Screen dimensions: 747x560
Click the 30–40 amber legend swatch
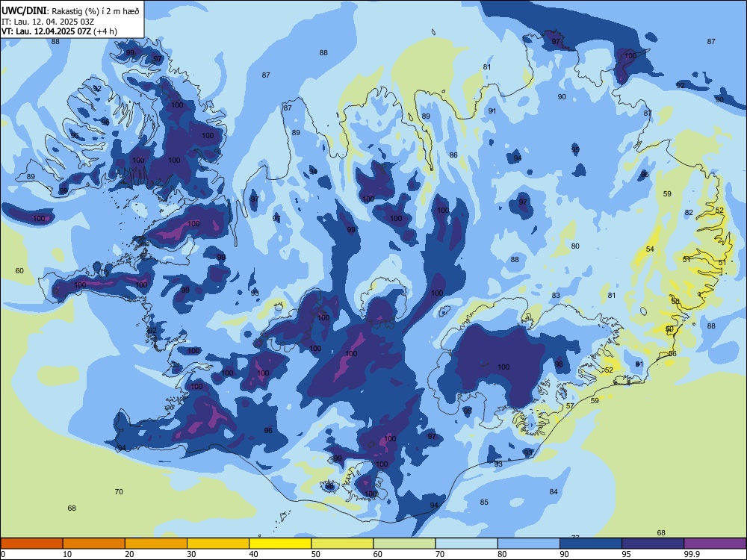click(x=218, y=544)
